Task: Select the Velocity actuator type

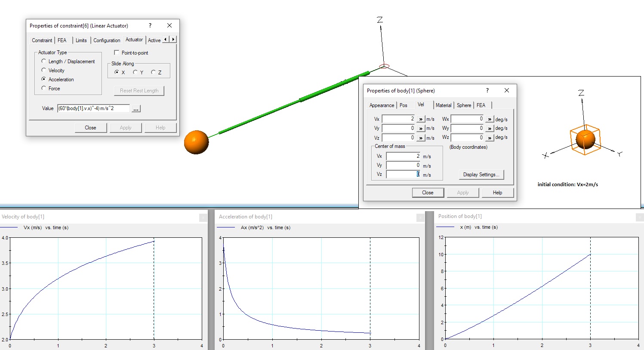Action: tap(44, 70)
